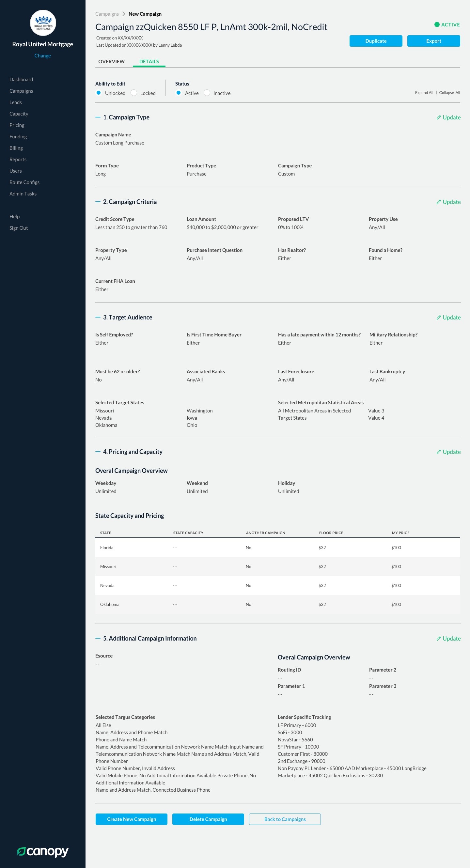This screenshot has height=868, width=470.
Task: Click the Florida row in state table
Action: [278, 548]
